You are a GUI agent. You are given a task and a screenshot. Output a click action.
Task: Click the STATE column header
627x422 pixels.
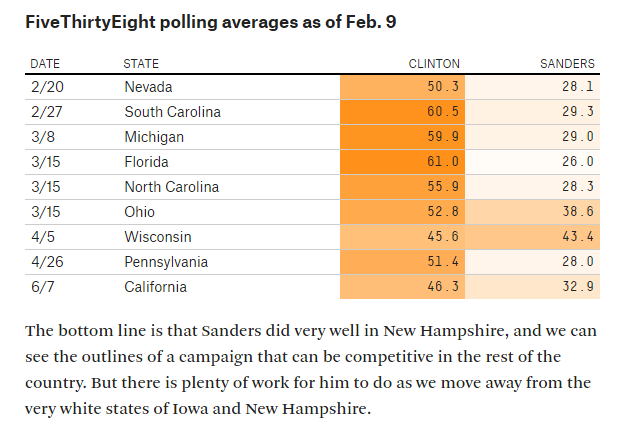pyautogui.click(x=141, y=63)
